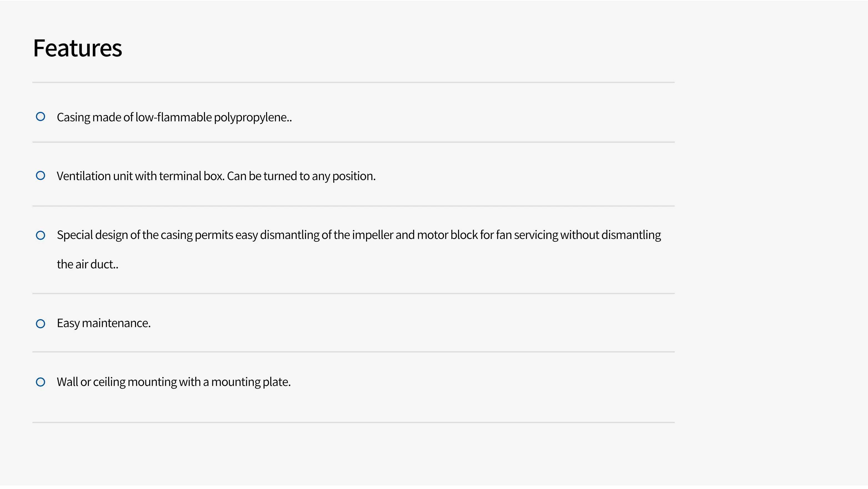Click the text 'Casing made of low-flammable polypropylene'
868x489 pixels.
[x=174, y=117]
